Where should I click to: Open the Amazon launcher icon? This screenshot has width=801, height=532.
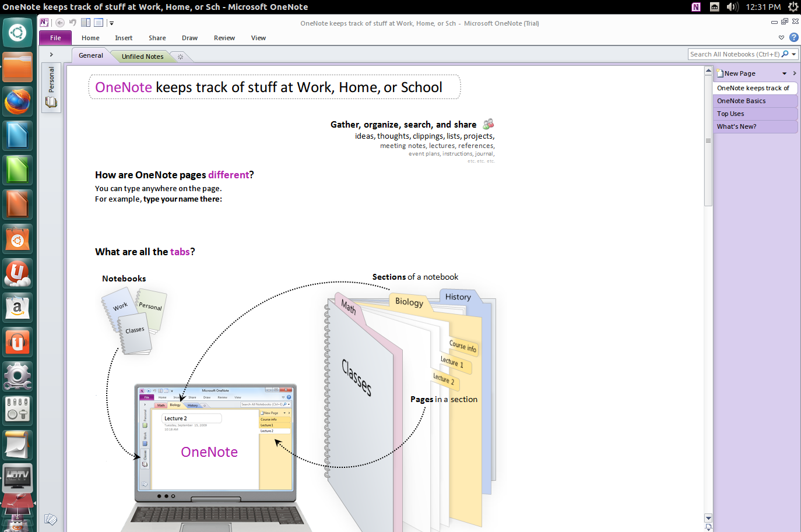coord(17,308)
